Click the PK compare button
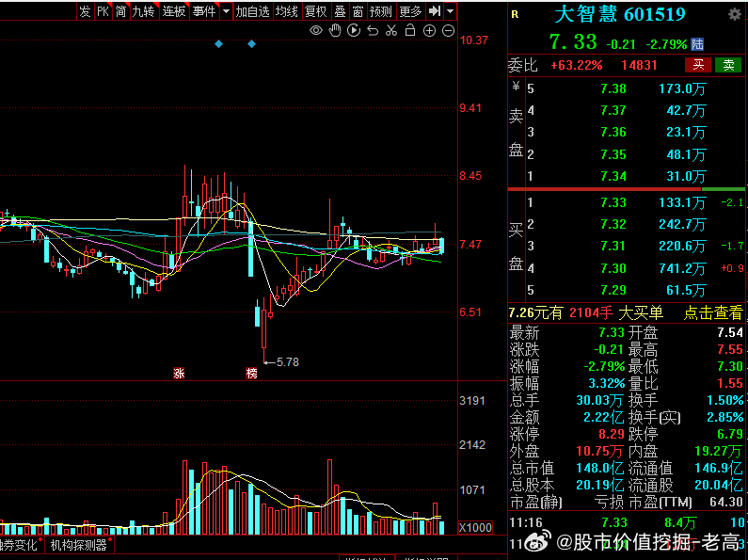This screenshot has width=748, height=560. pos(103,11)
